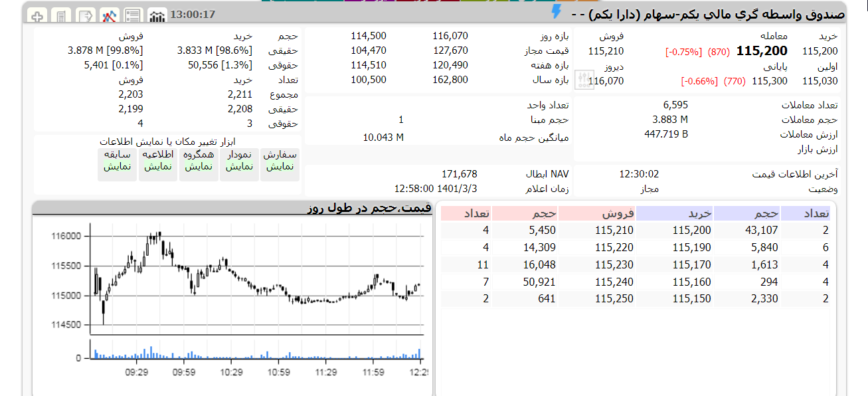The width and height of the screenshot is (868, 396).
Task: Click the intraday volume bar chart
Action: tap(256, 351)
